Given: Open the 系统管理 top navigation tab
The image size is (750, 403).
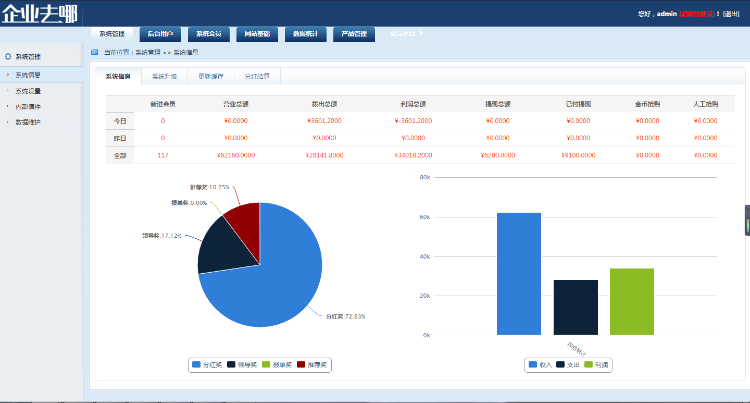Looking at the screenshot, I should click(112, 34).
